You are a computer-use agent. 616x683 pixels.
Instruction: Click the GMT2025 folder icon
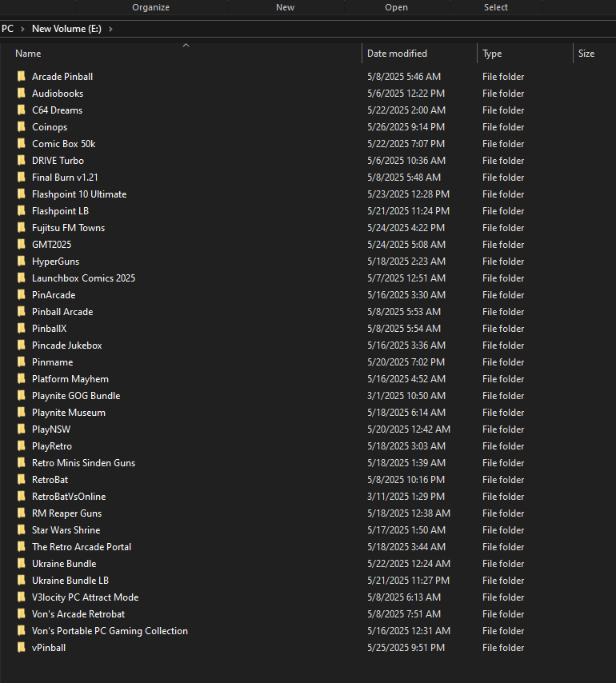[x=21, y=245]
